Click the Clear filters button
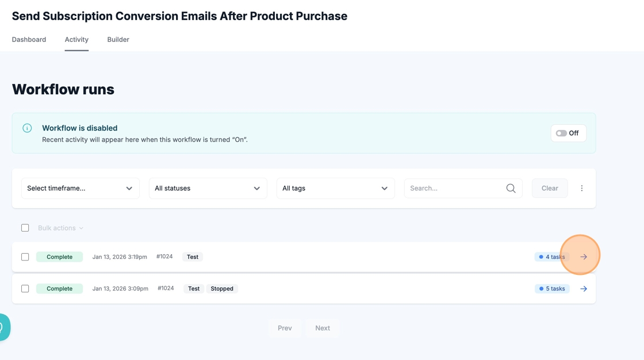This screenshot has height=360, width=644. coord(549,188)
